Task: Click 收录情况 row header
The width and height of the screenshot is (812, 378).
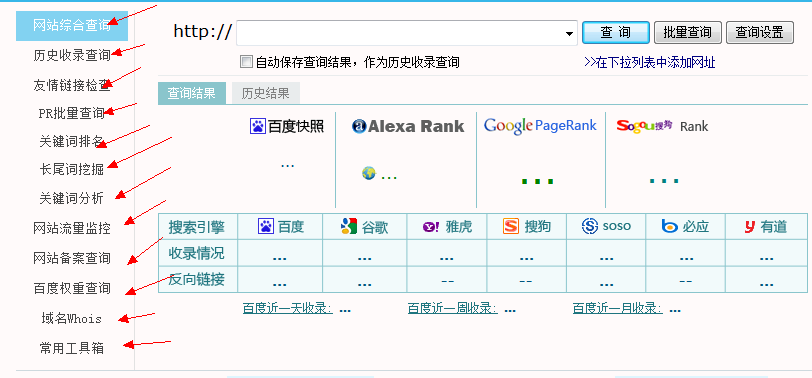Action: [198, 253]
